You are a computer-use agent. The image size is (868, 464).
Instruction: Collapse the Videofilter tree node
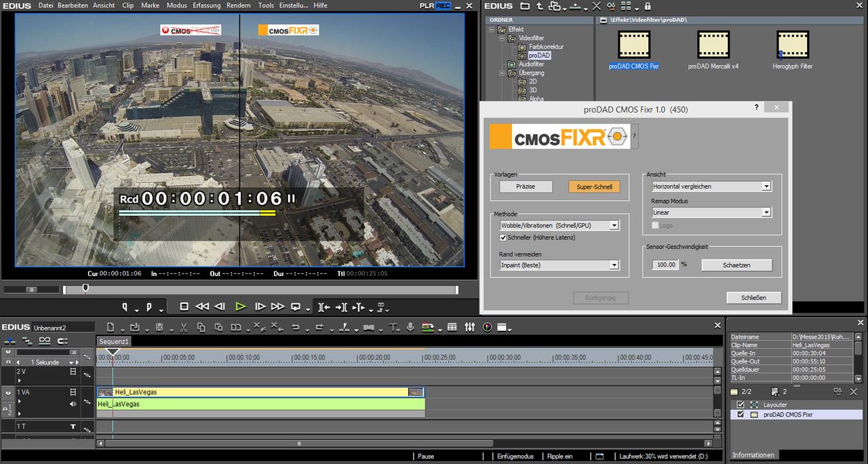(x=502, y=39)
